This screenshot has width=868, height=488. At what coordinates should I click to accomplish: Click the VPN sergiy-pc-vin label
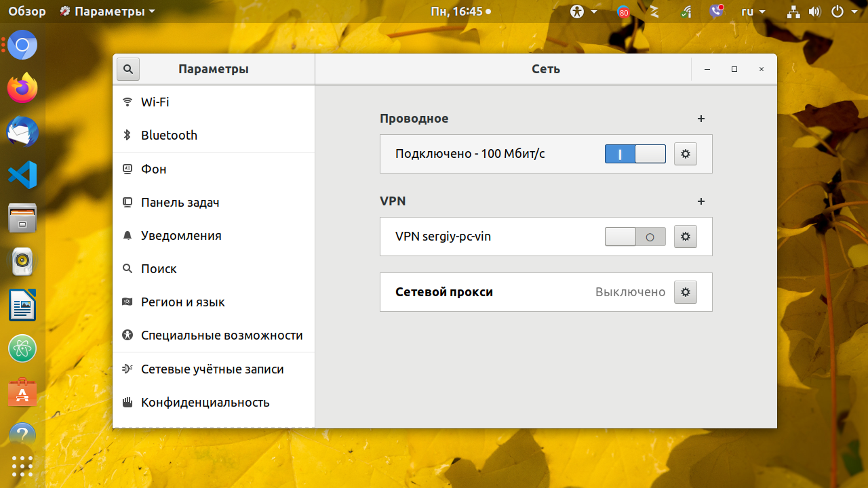443,237
